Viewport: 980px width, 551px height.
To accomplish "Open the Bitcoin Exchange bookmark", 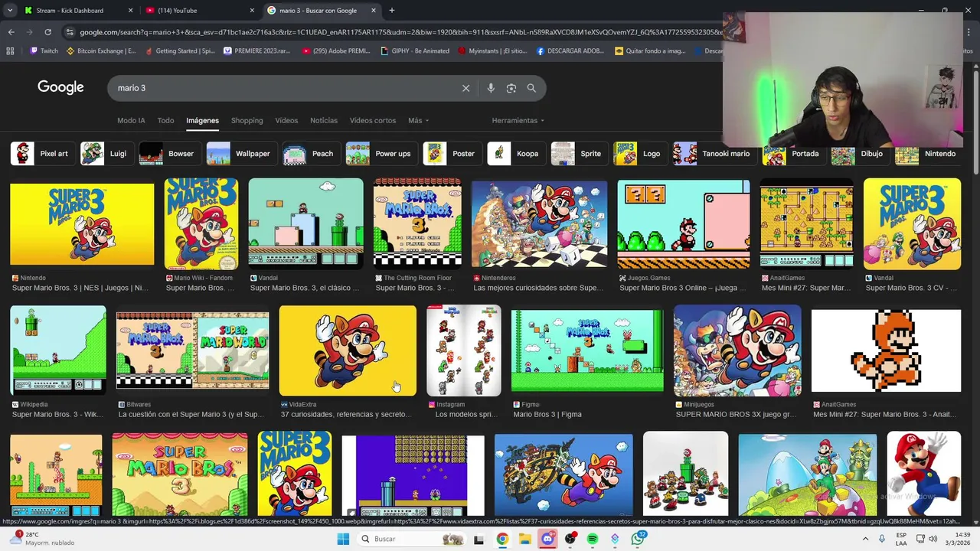I will tap(101, 51).
